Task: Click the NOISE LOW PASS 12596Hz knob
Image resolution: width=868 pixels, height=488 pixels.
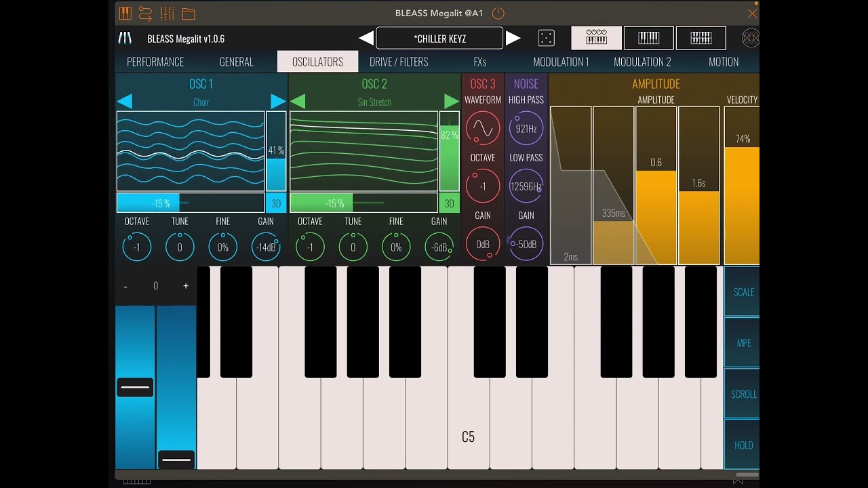Action: pyautogui.click(x=526, y=186)
